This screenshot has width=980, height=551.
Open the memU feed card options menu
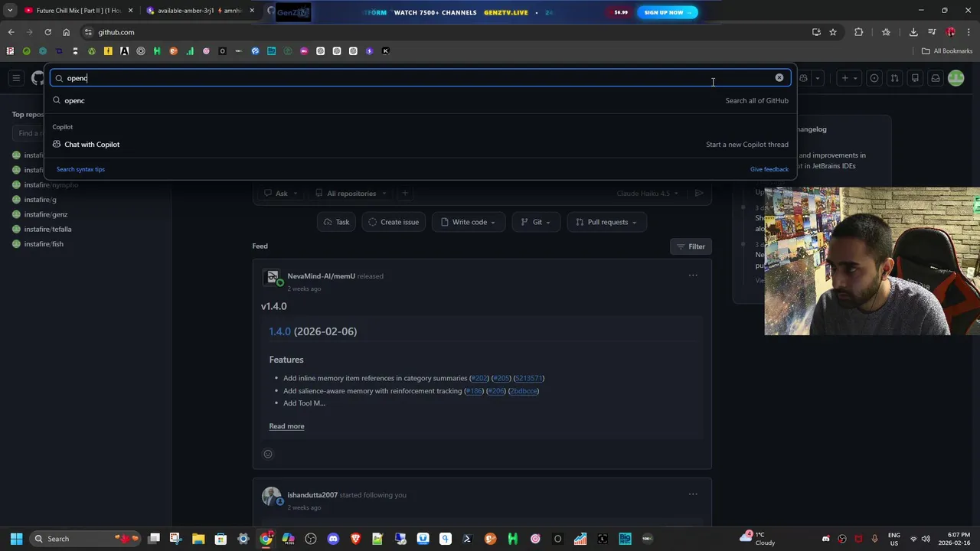tap(693, 275)
